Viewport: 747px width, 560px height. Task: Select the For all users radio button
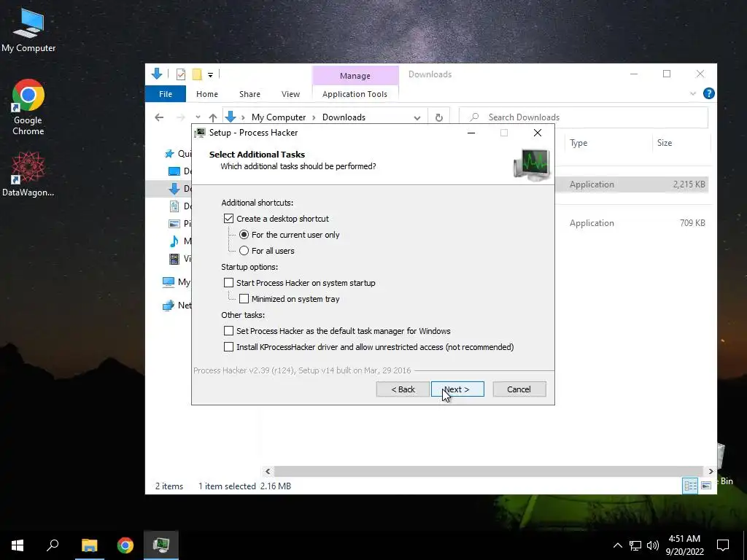click(x=244, y=251)
